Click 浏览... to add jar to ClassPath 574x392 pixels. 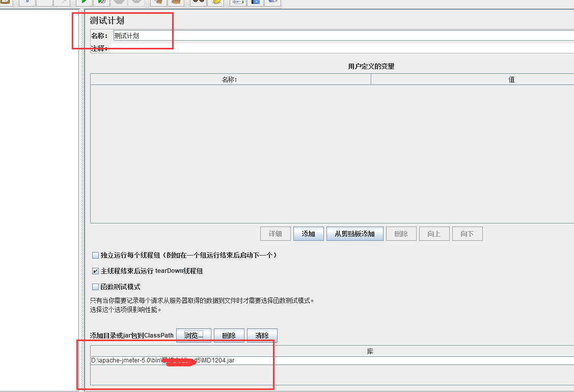pyautogui.click(x=193, y=336)
